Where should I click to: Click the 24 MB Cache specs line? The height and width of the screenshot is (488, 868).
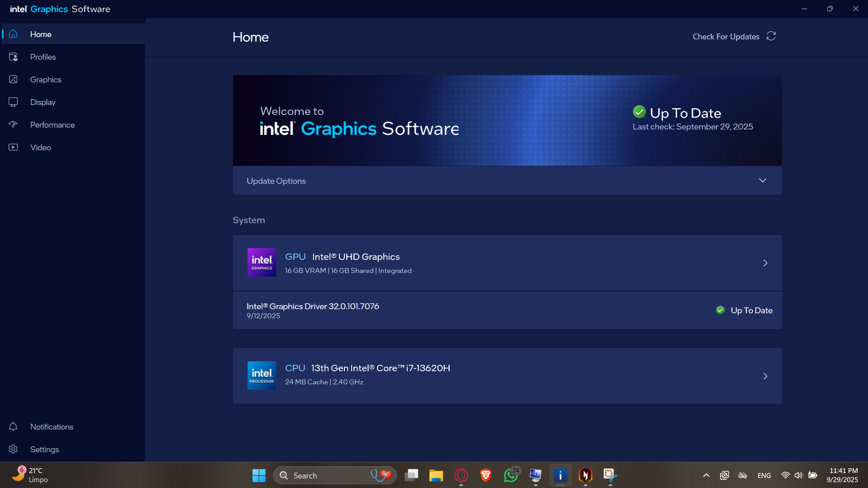[x=324, y=382]
